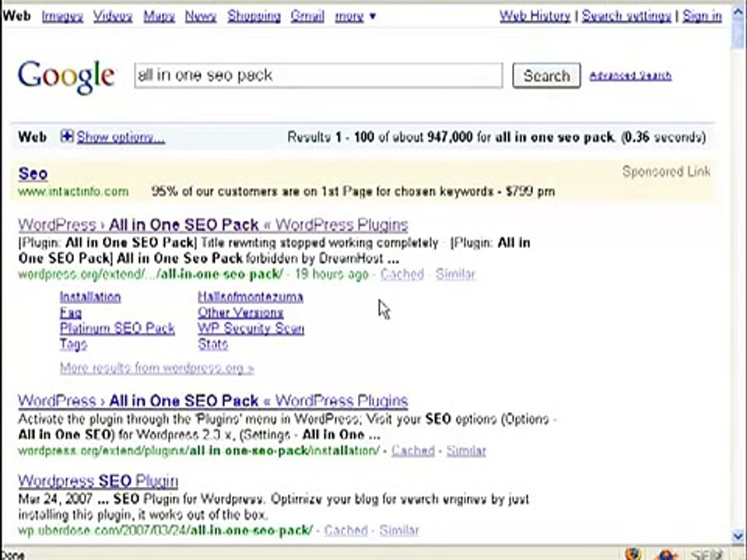This screenshot has width=747, height=560.
Task: Click the Google logo
Action: click(x=66, y=76)
